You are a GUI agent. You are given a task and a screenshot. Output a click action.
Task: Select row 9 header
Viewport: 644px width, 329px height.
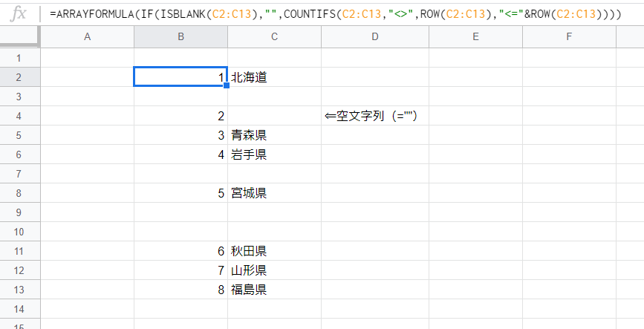click(x=20, y=212)
